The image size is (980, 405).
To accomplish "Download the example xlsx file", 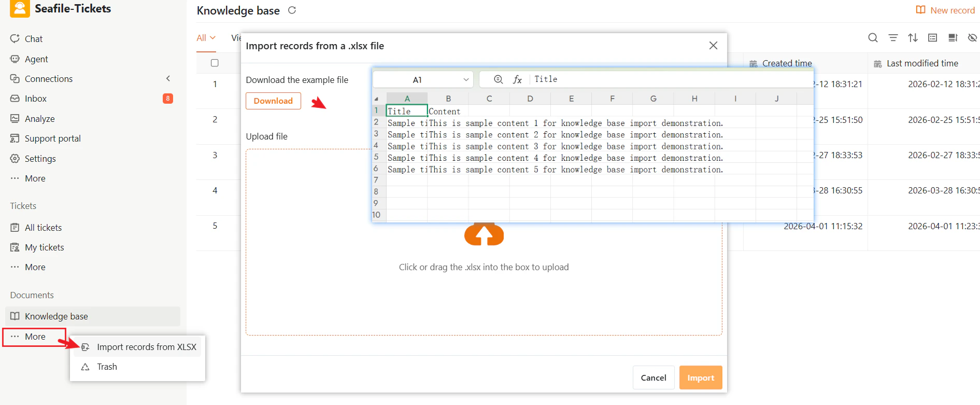I will (x=273, y=101).
